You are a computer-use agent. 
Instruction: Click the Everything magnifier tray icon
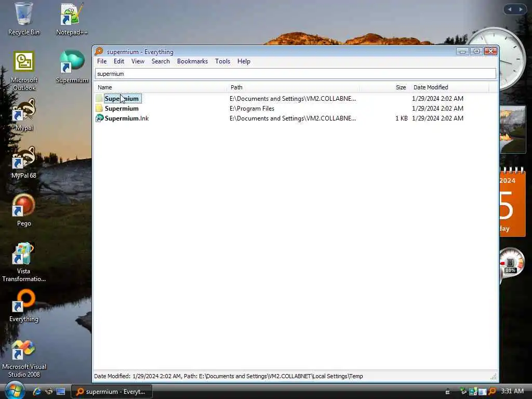coord(492,392)
